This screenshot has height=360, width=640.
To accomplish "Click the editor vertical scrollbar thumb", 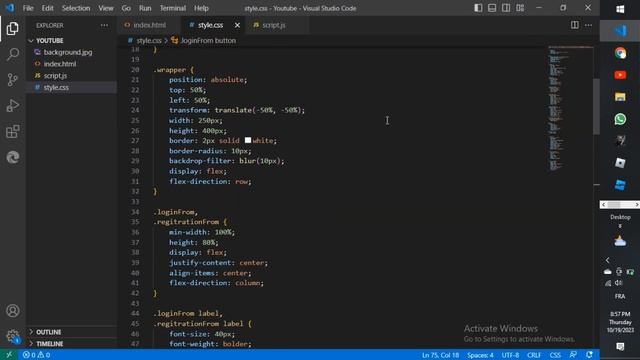I will tap(596, 106).
